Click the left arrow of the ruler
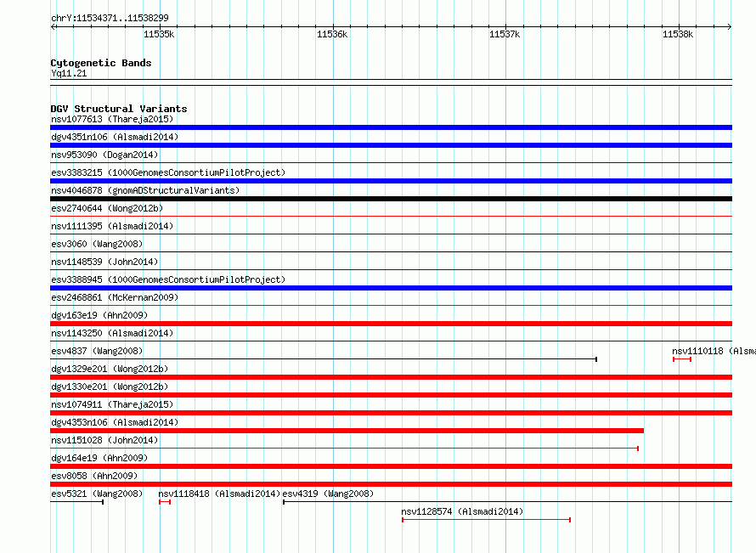Viewport: 756px width, 553px height. pyautogui.click(x=54, y=26)
